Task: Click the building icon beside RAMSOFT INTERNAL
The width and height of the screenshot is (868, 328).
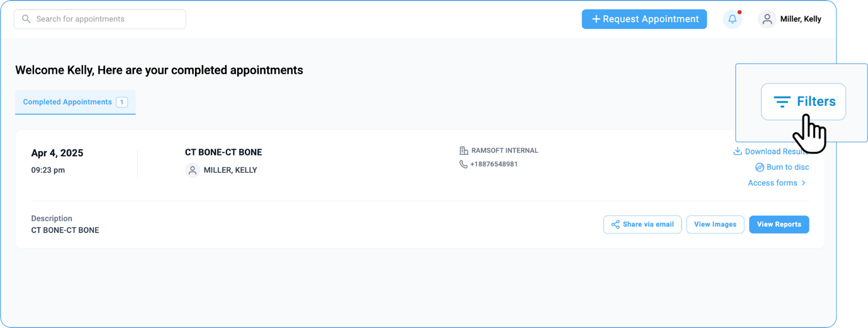Action: click(464, 150)
